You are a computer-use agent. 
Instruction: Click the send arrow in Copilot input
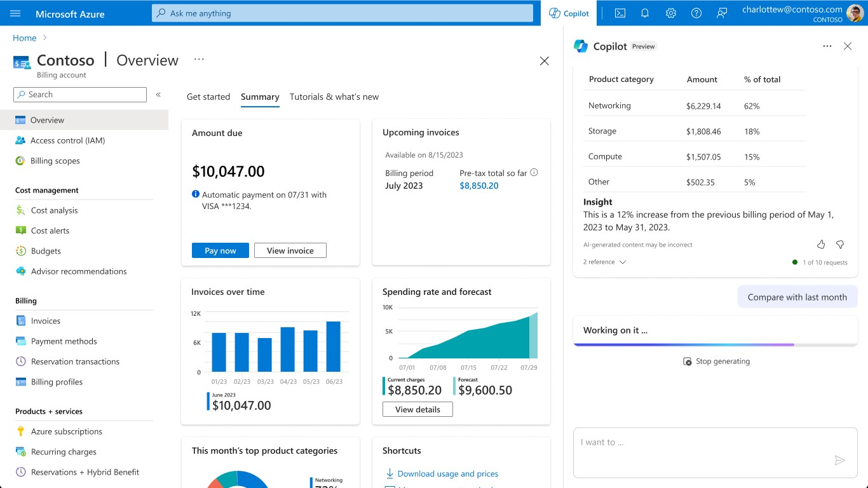(839, 461)
